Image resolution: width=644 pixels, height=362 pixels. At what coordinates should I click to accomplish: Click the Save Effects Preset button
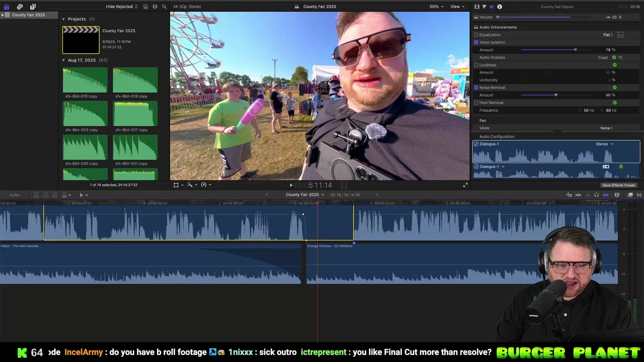tap(618, 185)
